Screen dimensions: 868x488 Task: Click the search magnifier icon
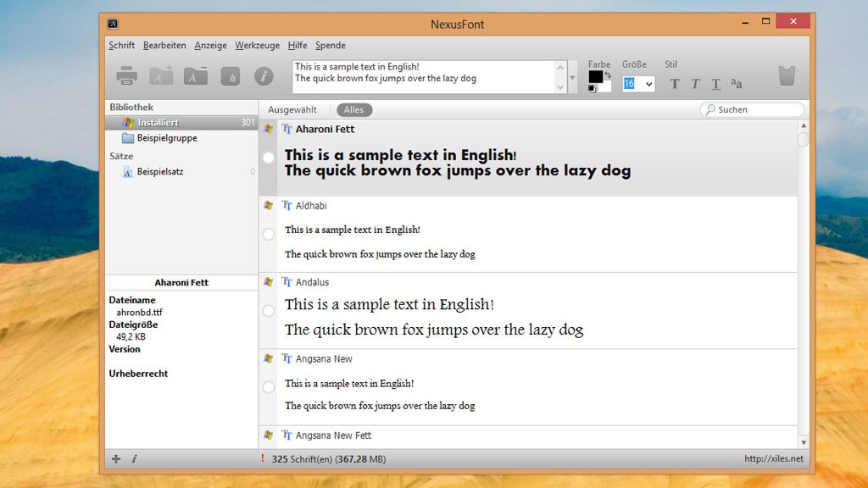coord(710,109)
